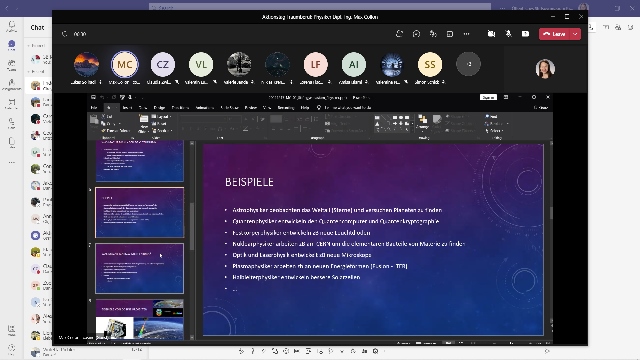The height and width of the screenshot is (360, 640).
Task: Toggle the meeting camera on or off
Action: click(491, 34)
